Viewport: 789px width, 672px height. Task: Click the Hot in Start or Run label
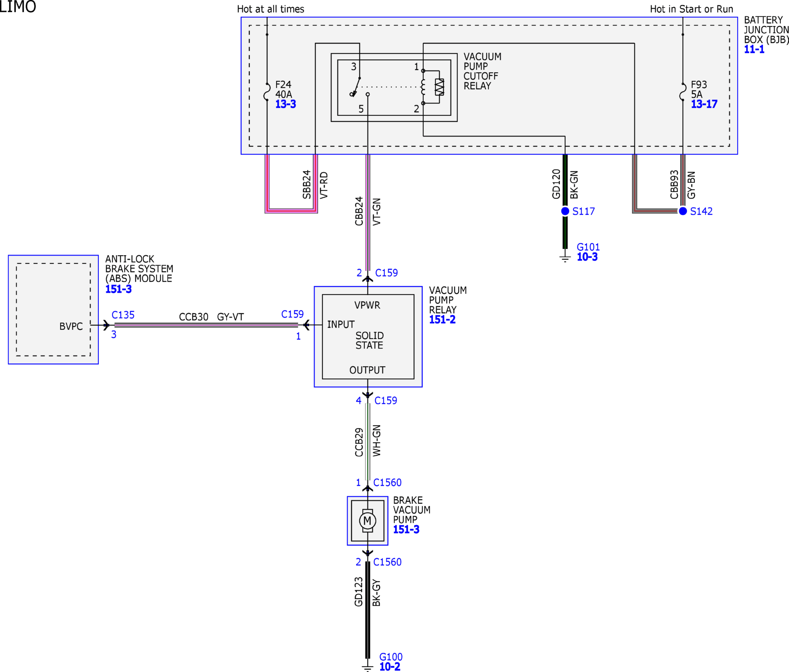click(x=692, y=9)
